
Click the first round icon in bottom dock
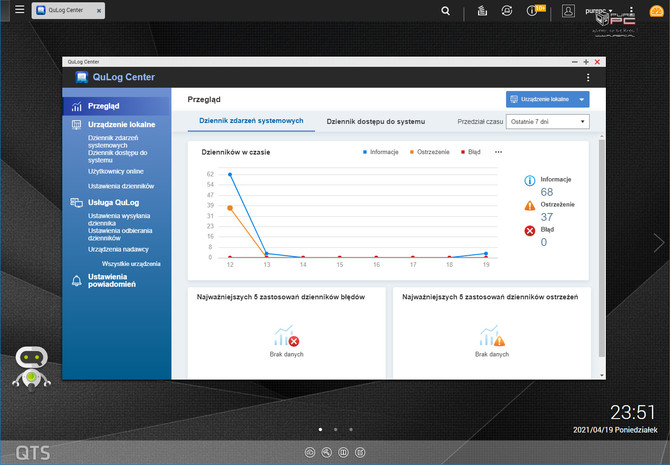tap(310, 452)
